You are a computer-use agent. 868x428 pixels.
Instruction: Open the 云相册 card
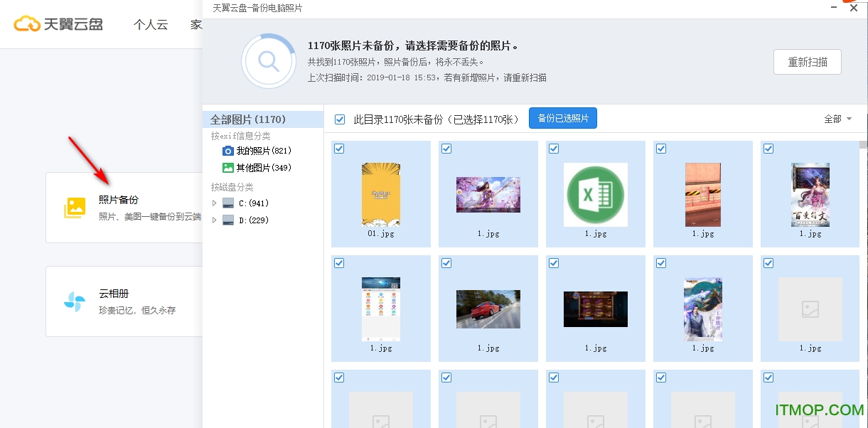(124, 301)
